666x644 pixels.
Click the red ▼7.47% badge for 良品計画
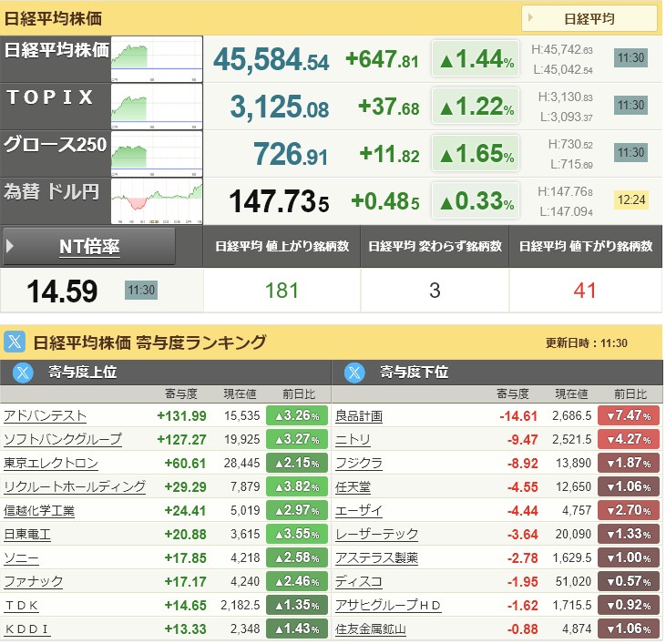(629, 415)
